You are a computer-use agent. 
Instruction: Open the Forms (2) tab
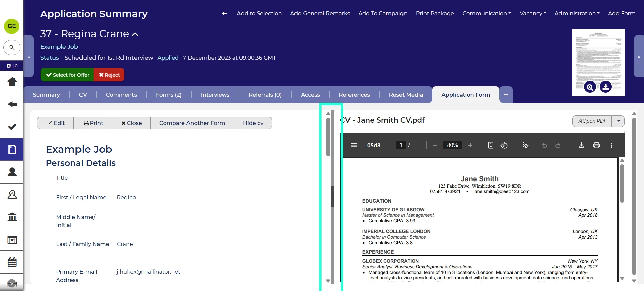169,95
